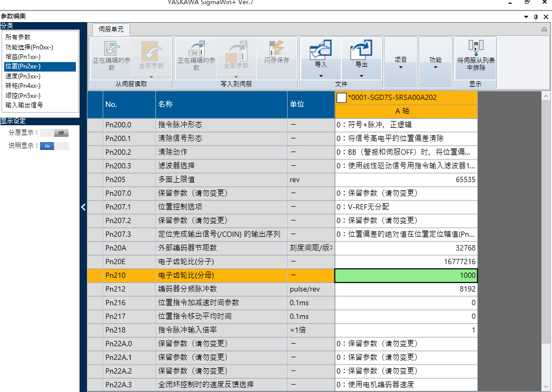Select 输入输出信号 category entry
552x392 pixels.
[24, 105]
